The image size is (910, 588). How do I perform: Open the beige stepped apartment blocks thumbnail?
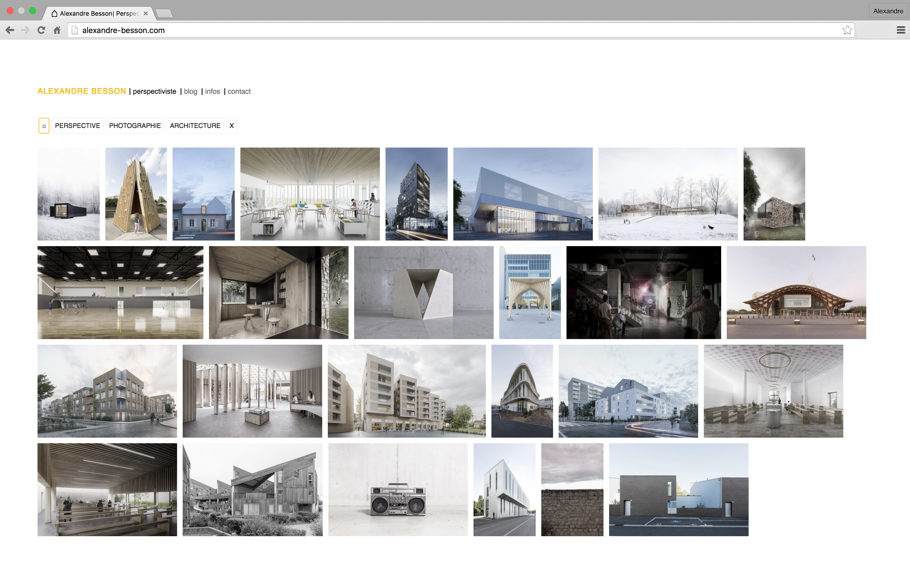point(407,391)
